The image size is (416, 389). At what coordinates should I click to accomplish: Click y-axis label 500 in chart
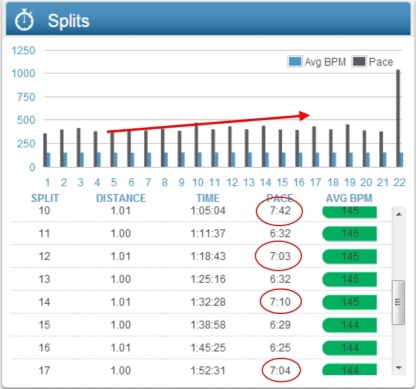click(26, 120)
